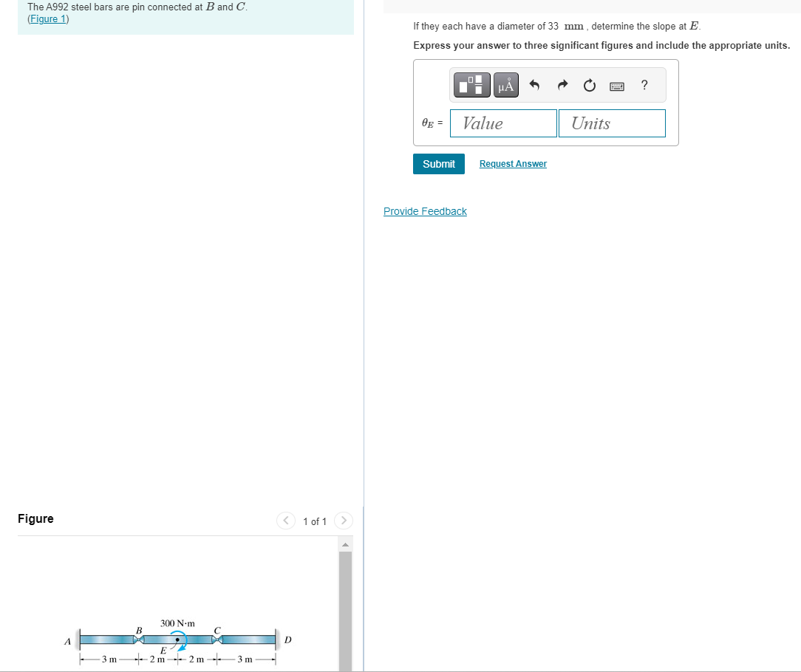Submit the answer
The width and height of the screenshot is (801, 672).
[x=439, y=164]
